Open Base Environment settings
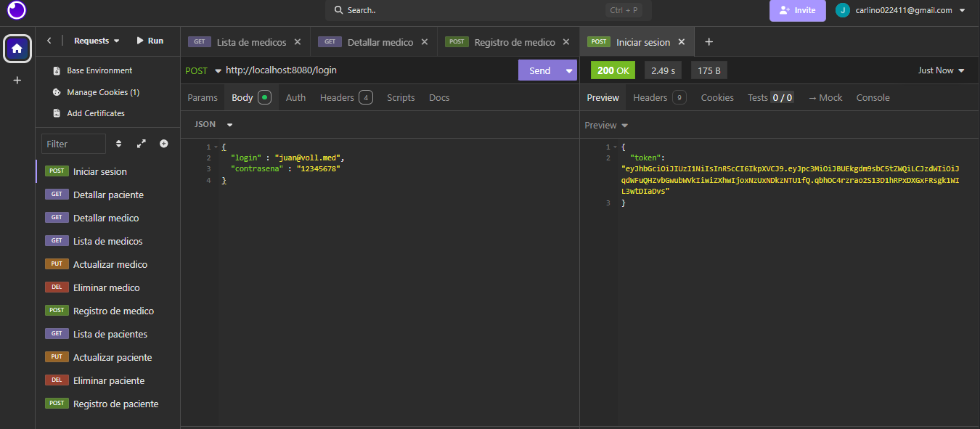980x429 pixels. coord(93,70)
